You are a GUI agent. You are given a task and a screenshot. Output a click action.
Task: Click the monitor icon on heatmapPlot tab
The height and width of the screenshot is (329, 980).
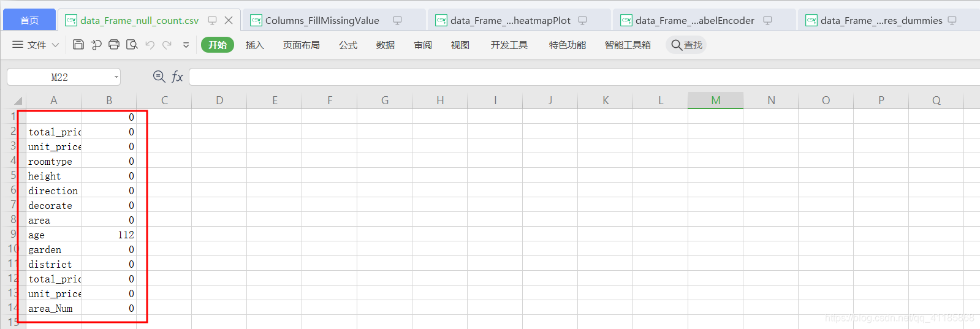tap(582, 20)
